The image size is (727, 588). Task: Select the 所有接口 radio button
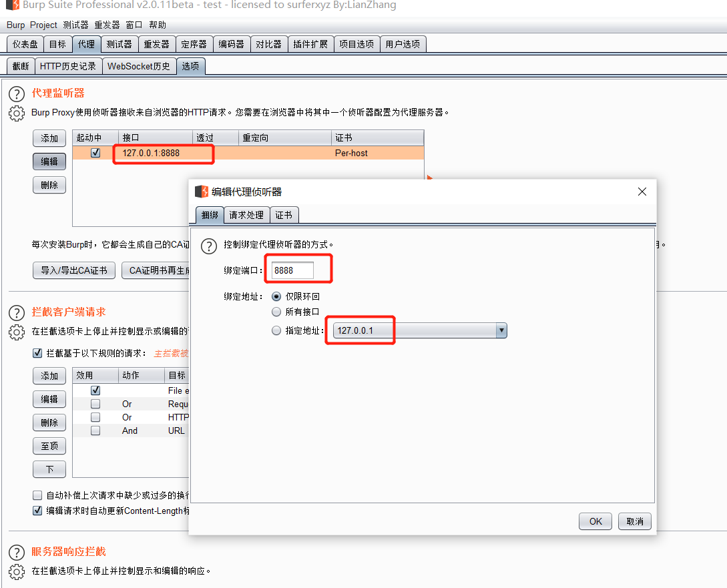click(276, 312)
